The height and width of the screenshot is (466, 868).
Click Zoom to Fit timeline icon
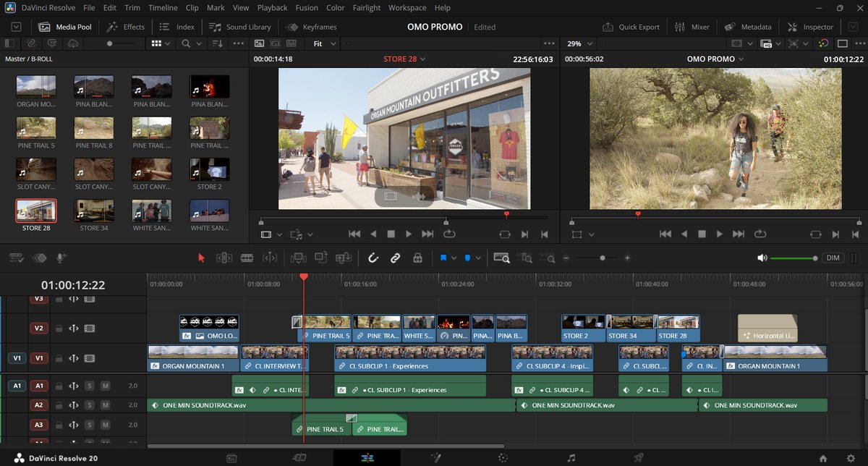[501, 258]
